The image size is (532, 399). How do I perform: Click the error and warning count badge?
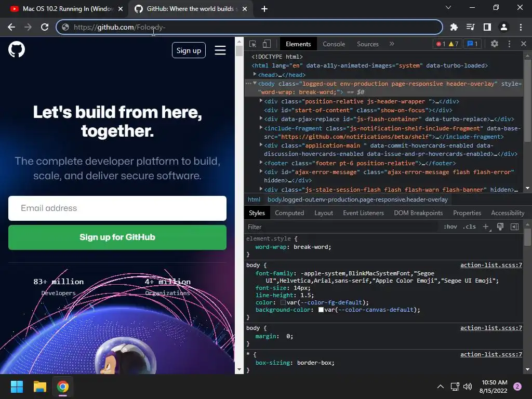coord(447,44)
